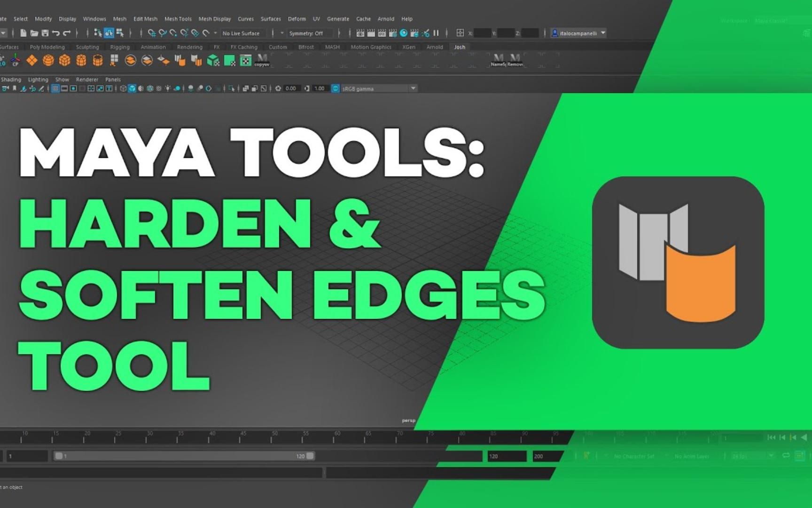
Task: Create polygon sphere from shelf
Action: 48,60
